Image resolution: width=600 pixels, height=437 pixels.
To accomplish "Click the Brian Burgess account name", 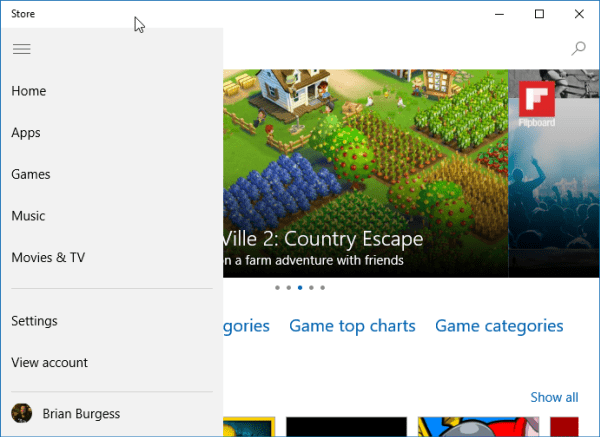I will (x=81, y=414).
